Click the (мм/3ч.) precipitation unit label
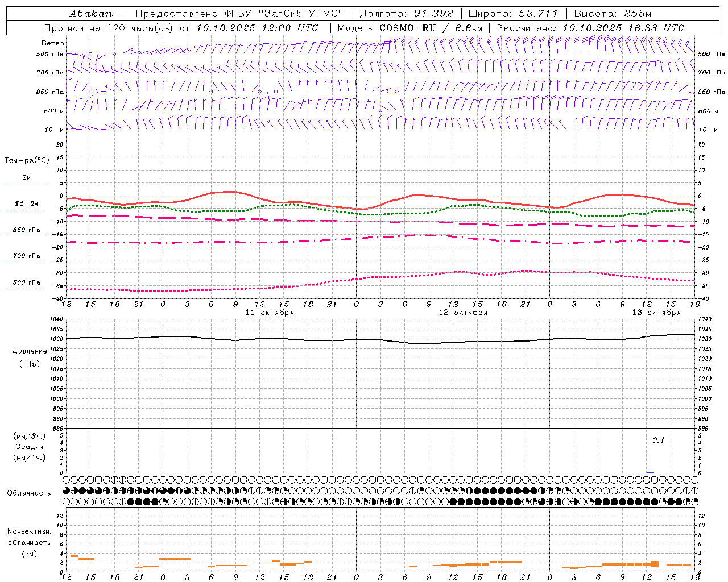The image size is (728, 582). (x=29, y=436)
